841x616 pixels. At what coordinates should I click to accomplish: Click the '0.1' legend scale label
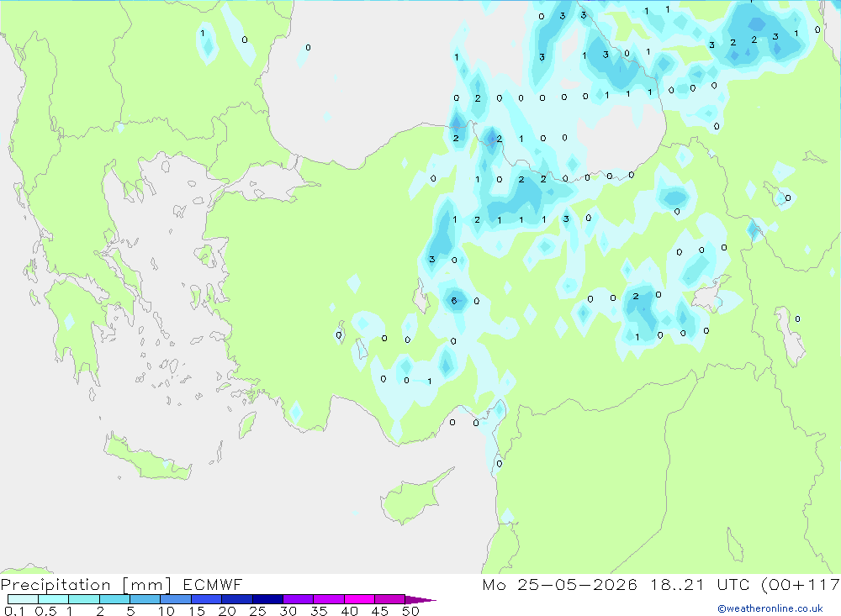point(14,611)
